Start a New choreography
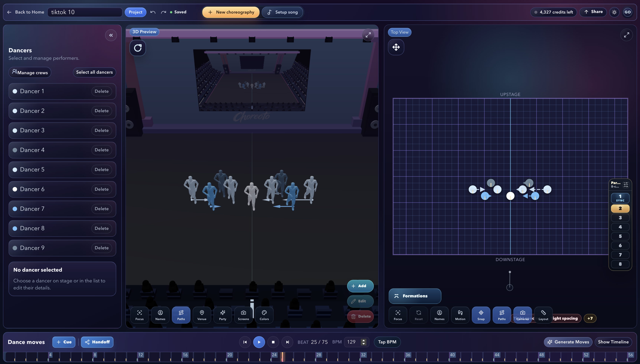The image size is (640, 364). [x=231, y=12]
